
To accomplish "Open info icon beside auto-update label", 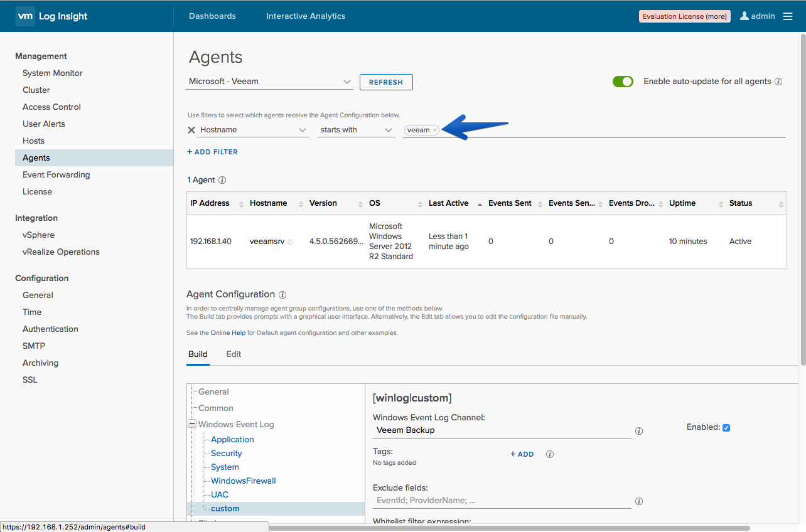I will 778,82.
